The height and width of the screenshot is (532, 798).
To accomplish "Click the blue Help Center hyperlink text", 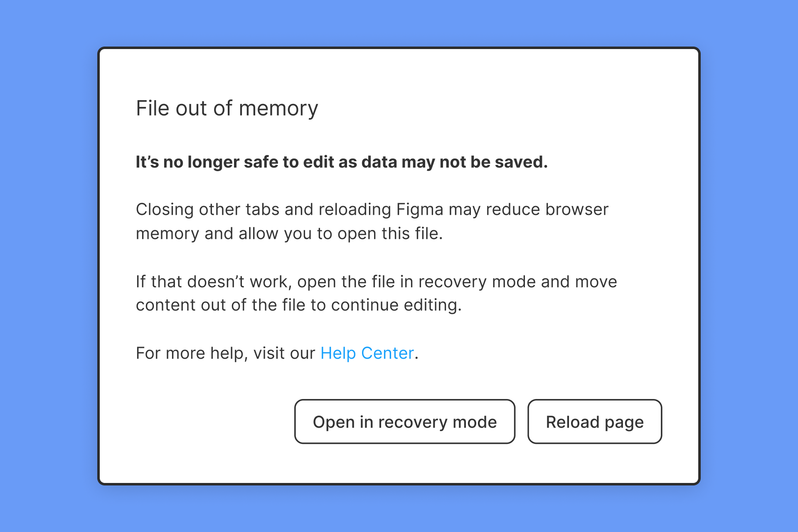I will click(367, 353).
